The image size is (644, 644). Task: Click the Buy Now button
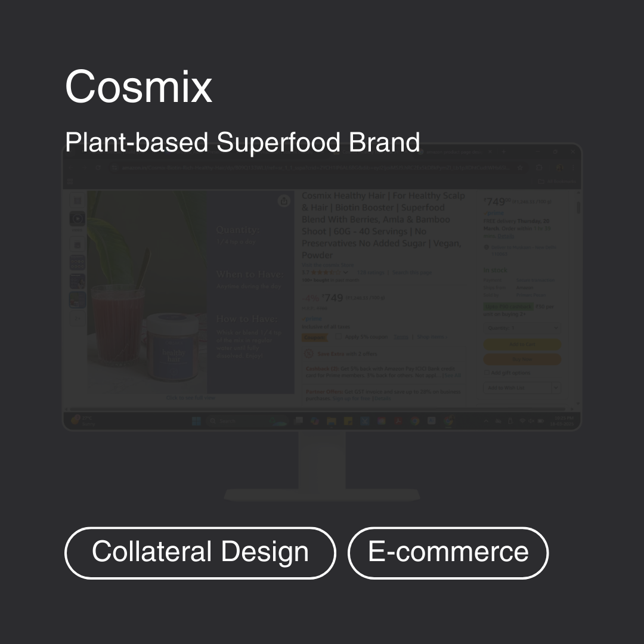pyautogui.click(x=522, y=359)
